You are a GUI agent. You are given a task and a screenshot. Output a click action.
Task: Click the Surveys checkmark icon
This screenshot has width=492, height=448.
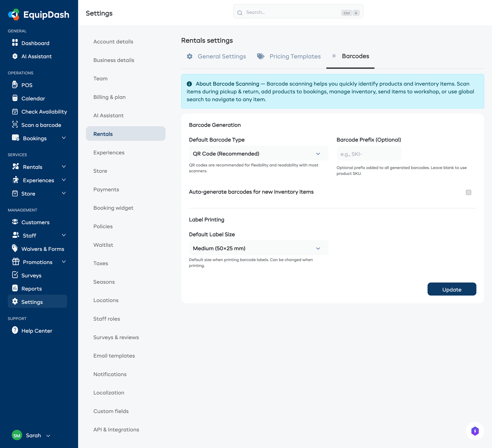point(15,275)
